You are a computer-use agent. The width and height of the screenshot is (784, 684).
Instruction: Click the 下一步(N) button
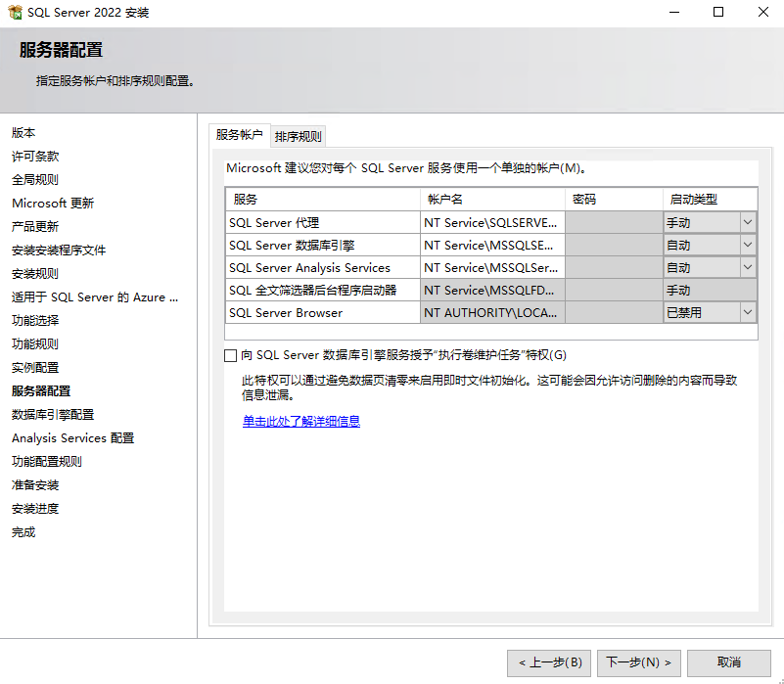[x=638, y=663]
